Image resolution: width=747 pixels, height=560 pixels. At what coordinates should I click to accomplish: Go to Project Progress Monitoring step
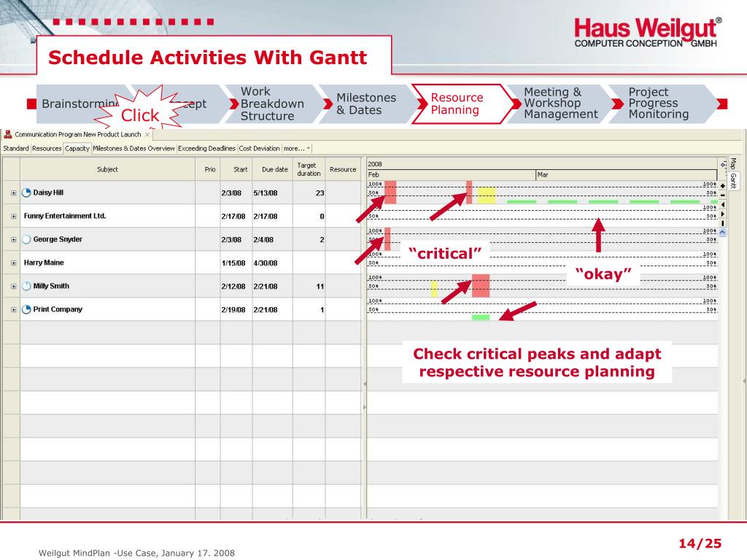coord(659,104)
